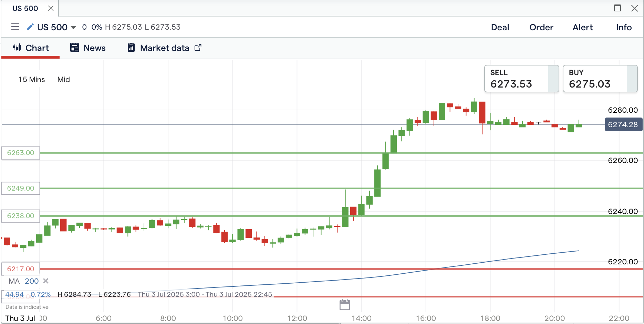Select the 6263.00 level line label
Screen dimensions: 644x324
pos(21,153)
